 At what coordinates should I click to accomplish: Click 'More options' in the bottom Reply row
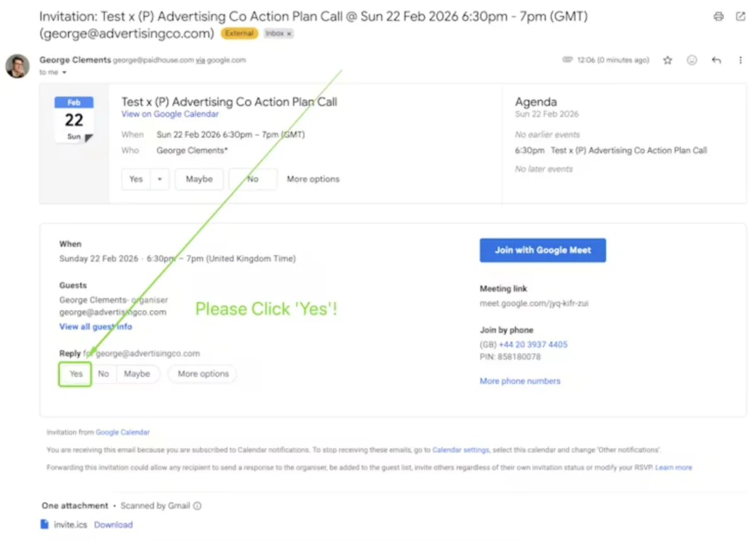pos(203,374)
